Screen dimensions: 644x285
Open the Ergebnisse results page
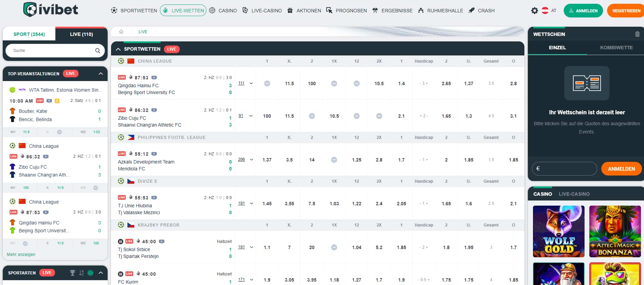pyautogui.click(x=392, y=11)
